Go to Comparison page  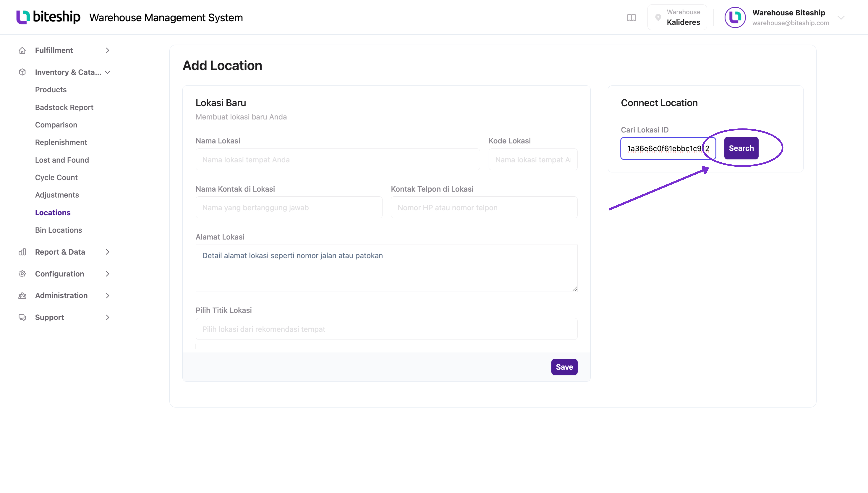click(56, 125)
